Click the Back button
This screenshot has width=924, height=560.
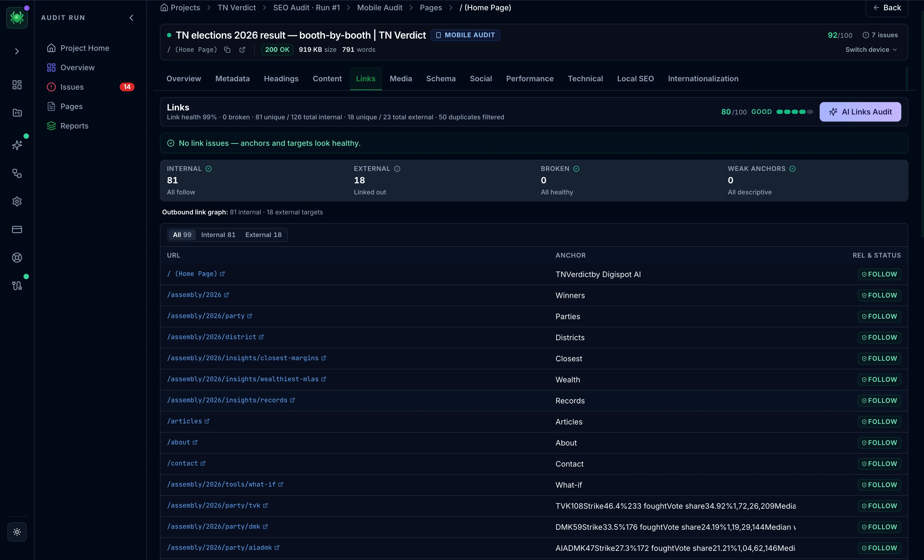(886, 8)
